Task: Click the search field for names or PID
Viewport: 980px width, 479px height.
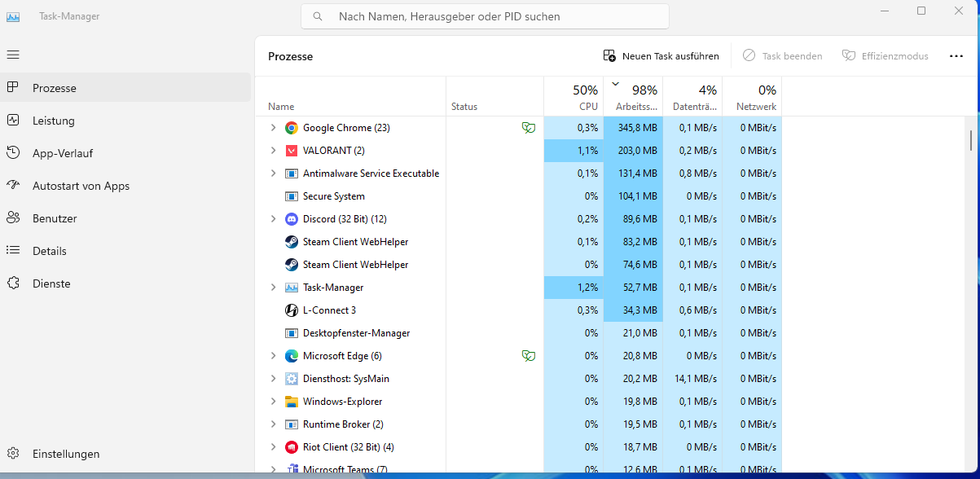Action: point(485,16)
